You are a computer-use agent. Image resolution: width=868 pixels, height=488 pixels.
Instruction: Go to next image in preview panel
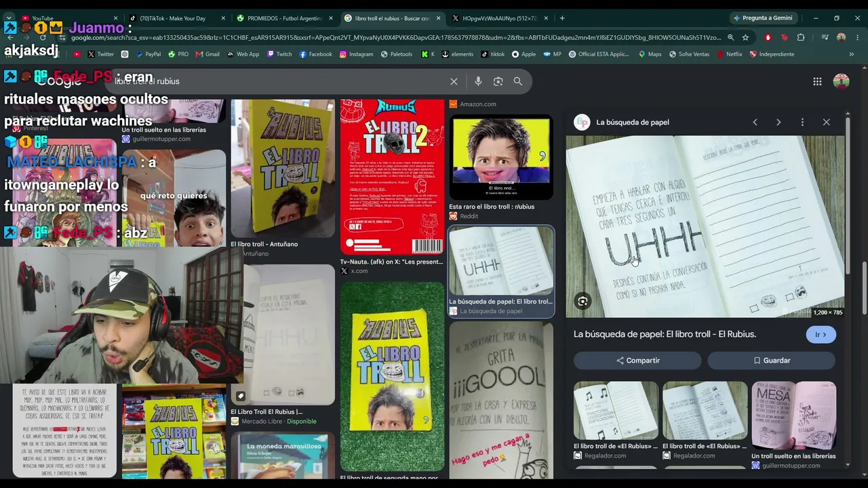778,122
